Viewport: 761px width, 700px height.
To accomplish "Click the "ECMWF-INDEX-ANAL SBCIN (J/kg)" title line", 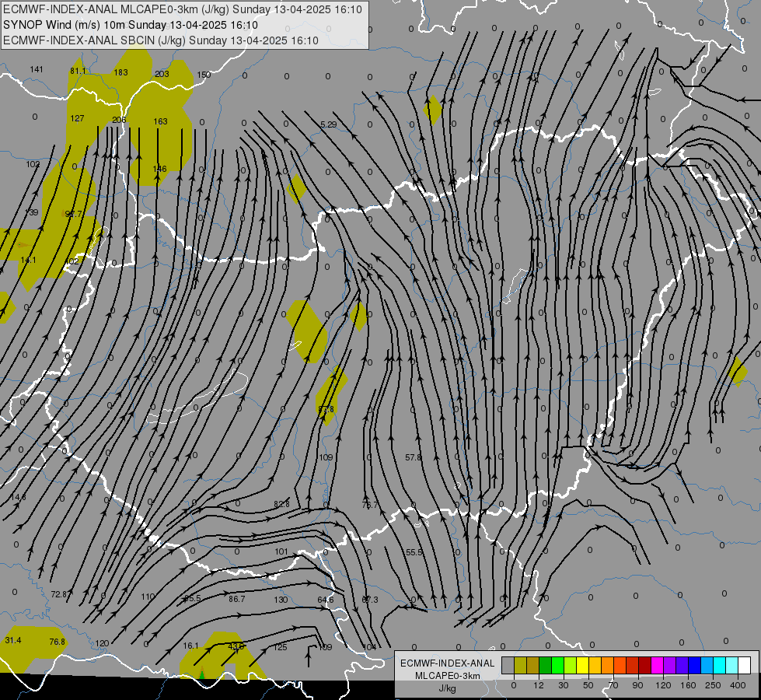I will pos(161,40).
